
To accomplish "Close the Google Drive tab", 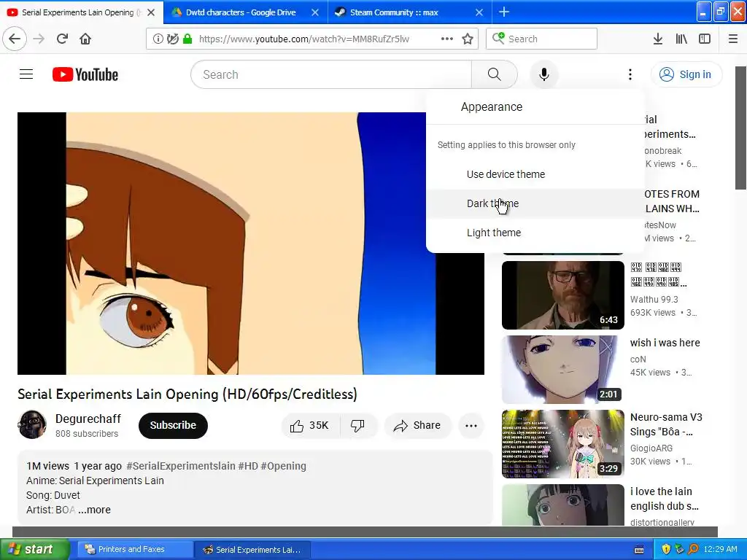I will pos(315,12).
